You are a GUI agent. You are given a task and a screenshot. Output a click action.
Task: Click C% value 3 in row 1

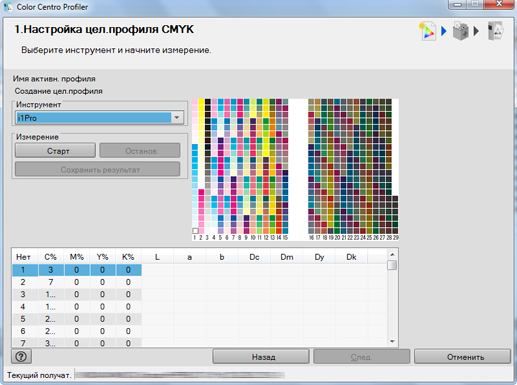pos(51,270)
